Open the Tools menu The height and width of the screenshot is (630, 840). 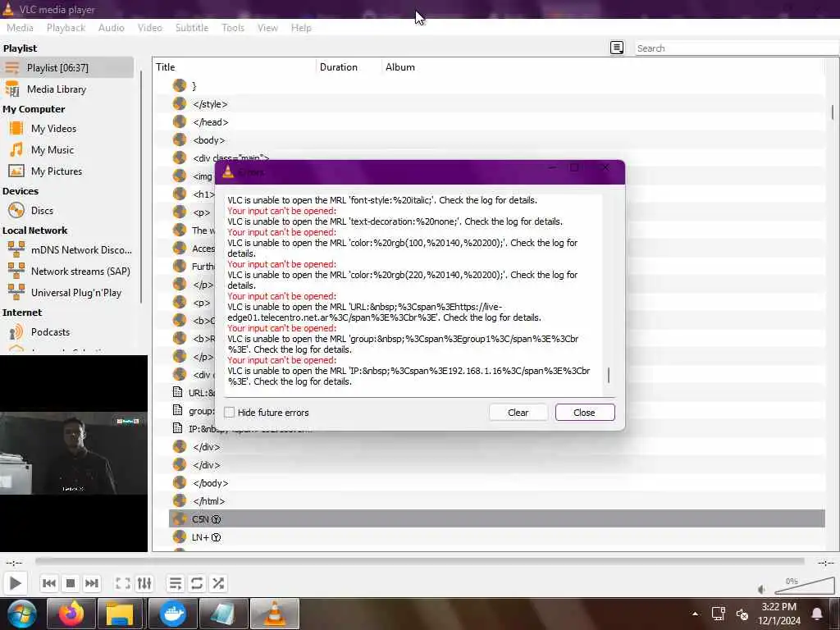[x=232, y=27]
